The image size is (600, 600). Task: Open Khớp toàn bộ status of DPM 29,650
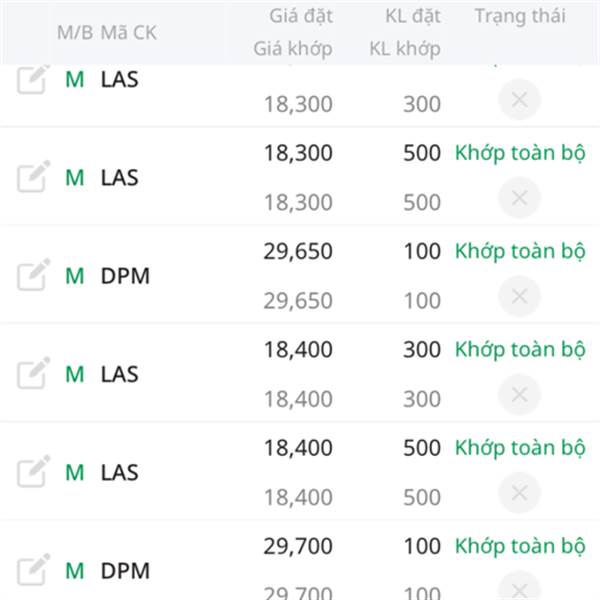tap(519, 251)
